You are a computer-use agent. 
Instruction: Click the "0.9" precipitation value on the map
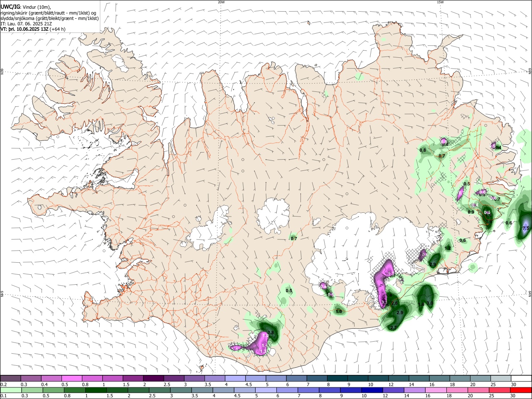(471, 212)
